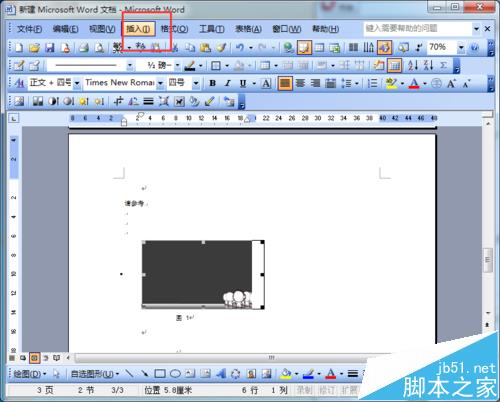500x402 pixels.
Task: Reset the picture with last picture-toolbar icon
Action: (x=229, y=101)
